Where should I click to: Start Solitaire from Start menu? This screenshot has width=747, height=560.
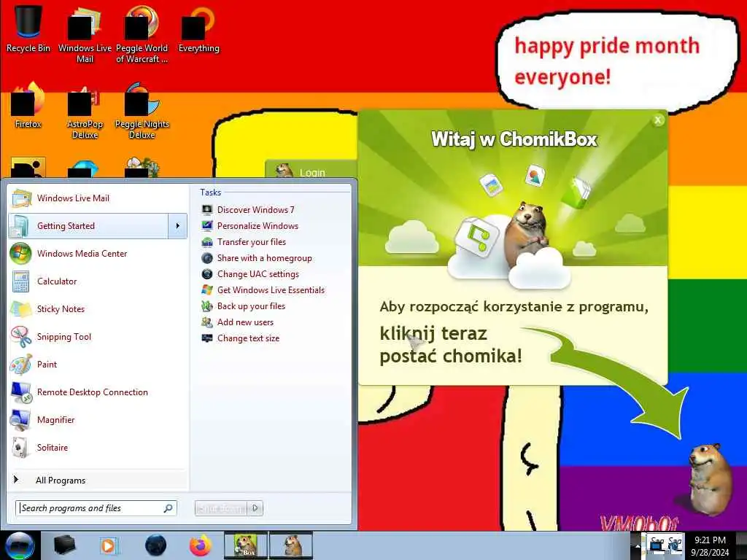click(98, 447)
